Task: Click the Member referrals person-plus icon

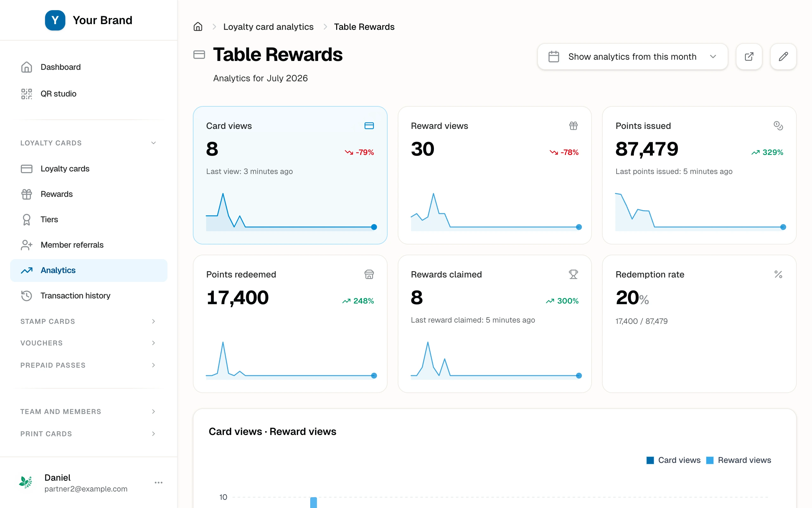Action: click(x=27, y=245)
